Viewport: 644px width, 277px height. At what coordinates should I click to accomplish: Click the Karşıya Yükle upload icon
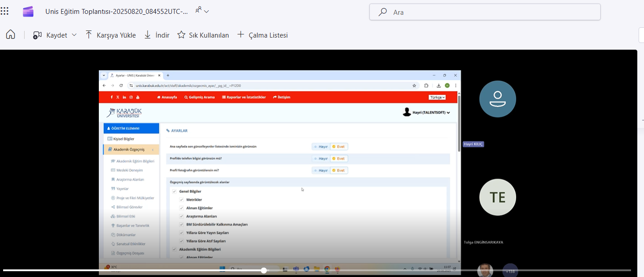pyautogui.click(x=89, y=35)
